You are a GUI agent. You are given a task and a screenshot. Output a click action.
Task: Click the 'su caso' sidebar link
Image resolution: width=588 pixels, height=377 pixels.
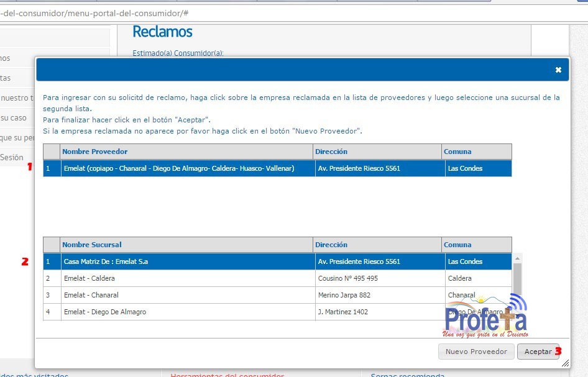[x=14, y=118]
